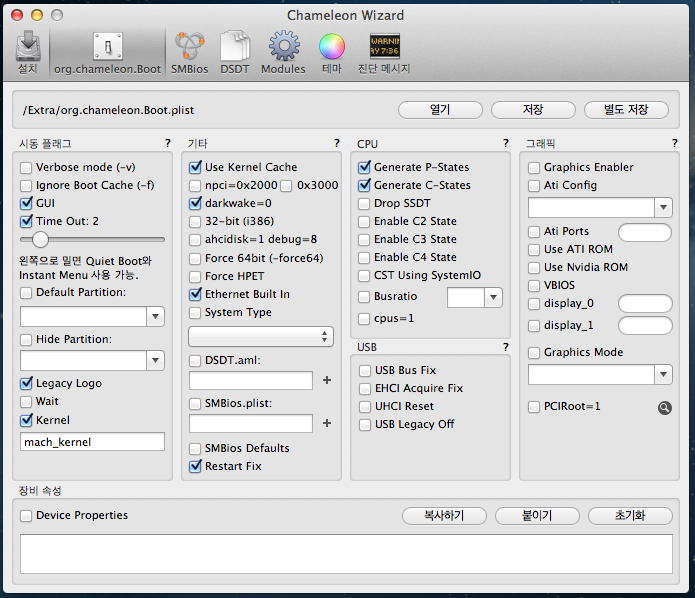Image resolution: width=695 pixels, height=598 pixels.
Task: Click the Device Properties text area
Action: pos(346,554)
